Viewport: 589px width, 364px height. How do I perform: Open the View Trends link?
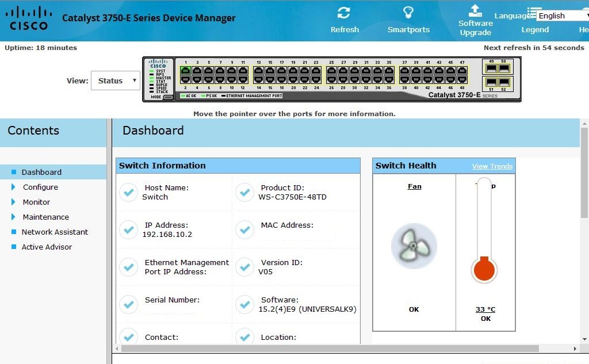coord(492,166)
